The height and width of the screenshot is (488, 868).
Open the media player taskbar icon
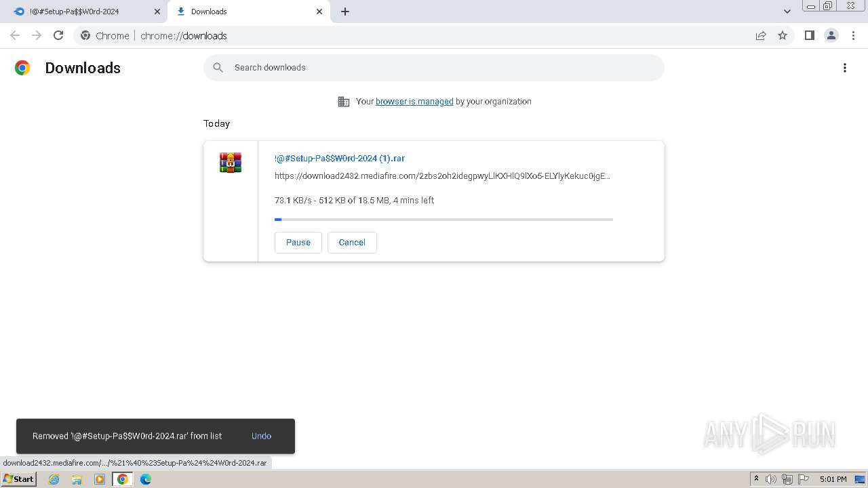point(100,479)
